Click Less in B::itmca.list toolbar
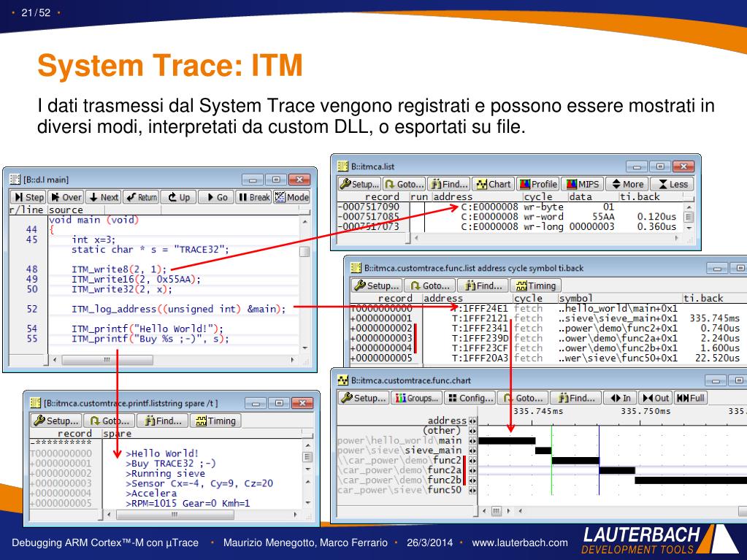747x560 pixels. point(673,184)
